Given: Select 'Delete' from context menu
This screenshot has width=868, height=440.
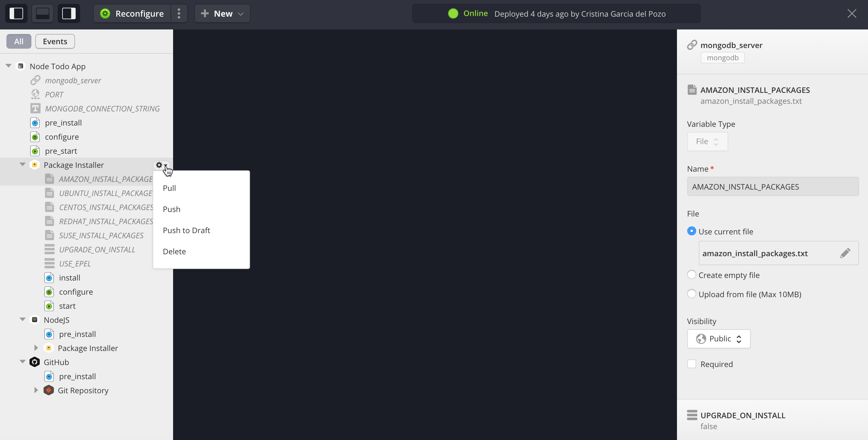Looking at the screenshot, I should (175, 251).
